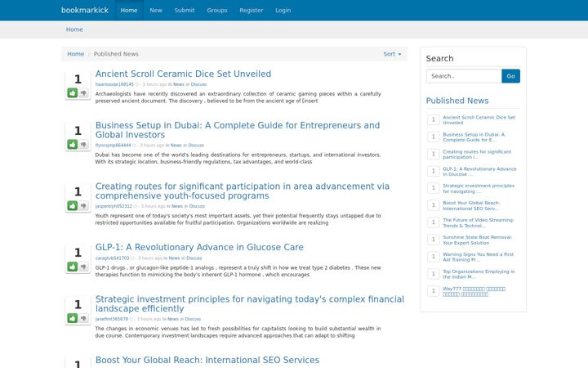Open sidebar link Ancient Scroll Ceramic Dice Set
The width and height of the screenshot is (588, 368).
click(479, 119)
